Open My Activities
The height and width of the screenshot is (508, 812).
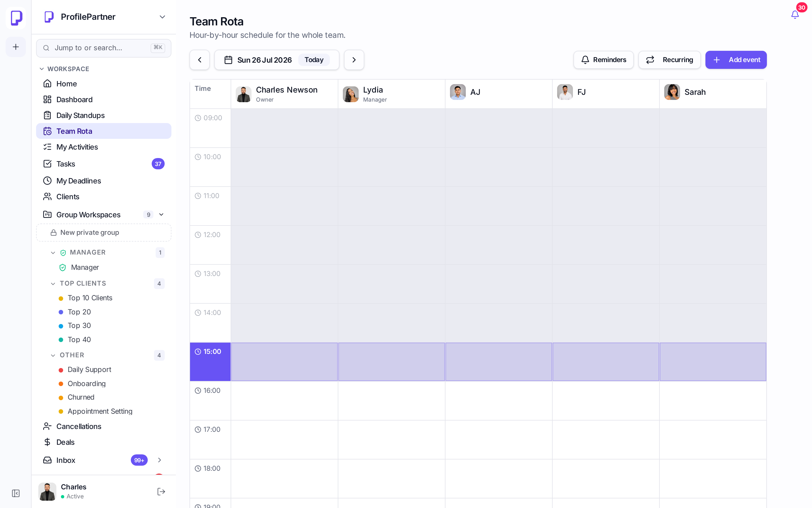104,147
